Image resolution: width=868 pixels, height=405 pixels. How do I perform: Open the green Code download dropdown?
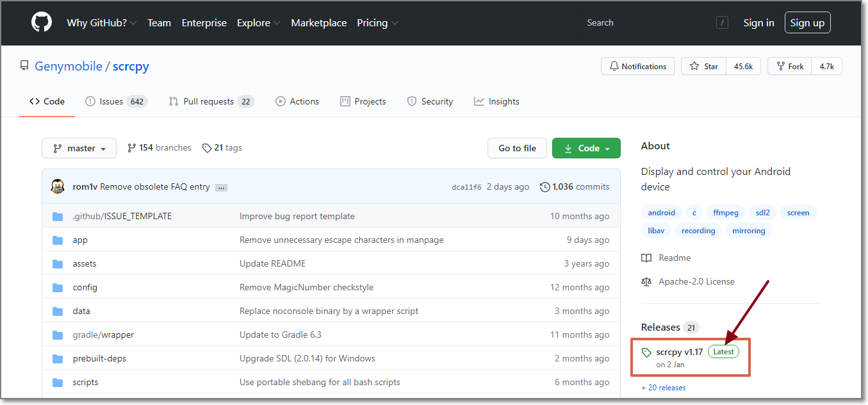[x=586, y=148]
